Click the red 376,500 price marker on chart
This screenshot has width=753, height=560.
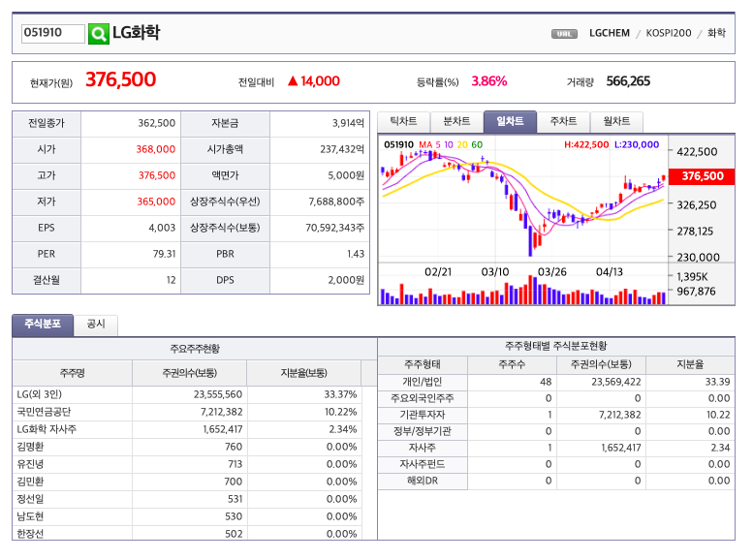tap(702, 176)
